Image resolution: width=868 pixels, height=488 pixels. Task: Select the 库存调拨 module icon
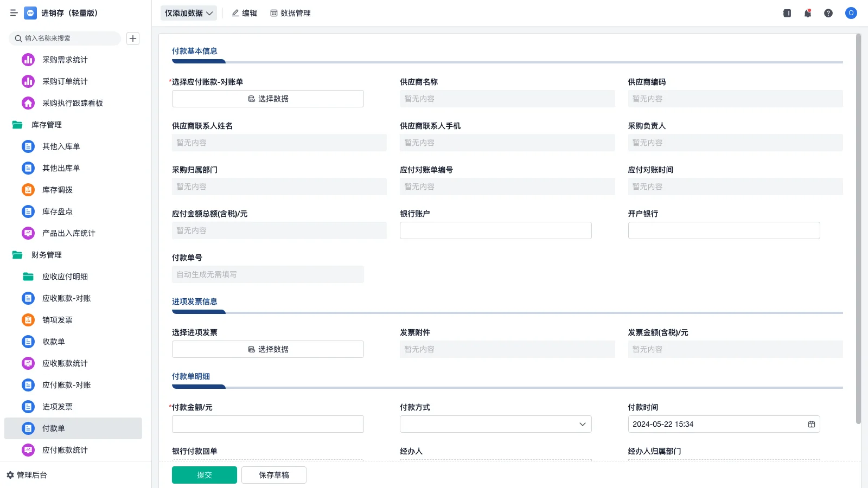tap(28, 190)
